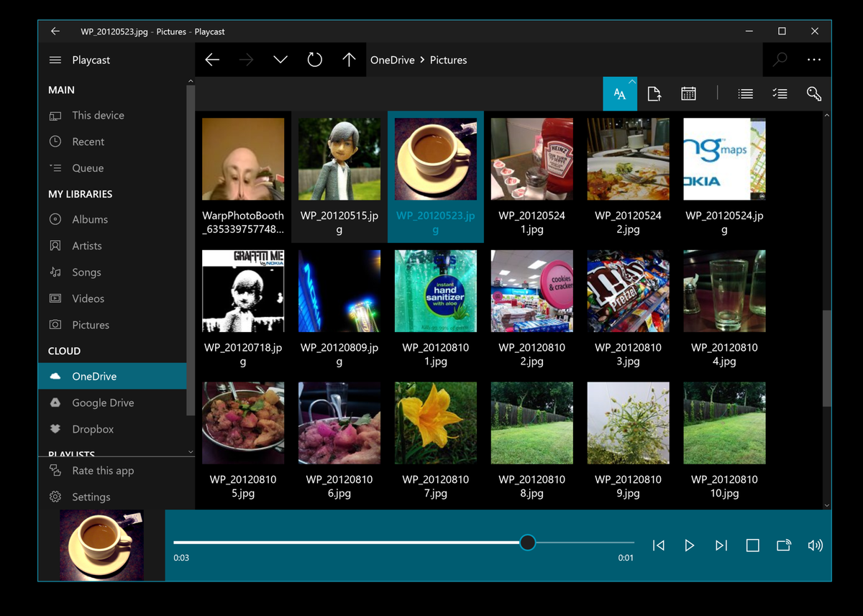Sort by file type using the document icon
Viewport: 863px width, 616px height.
pyautogui.click(x=654, y=93)
